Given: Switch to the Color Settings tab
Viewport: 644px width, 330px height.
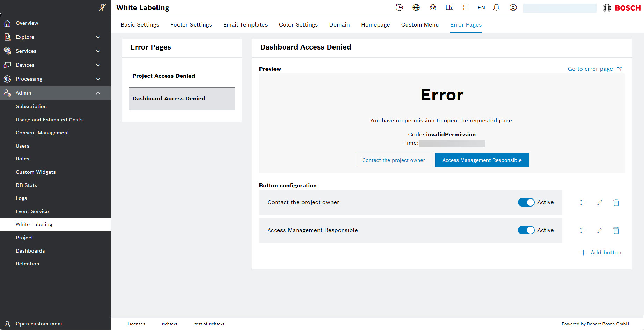Looking at the screenshot, I should (298, 25).
